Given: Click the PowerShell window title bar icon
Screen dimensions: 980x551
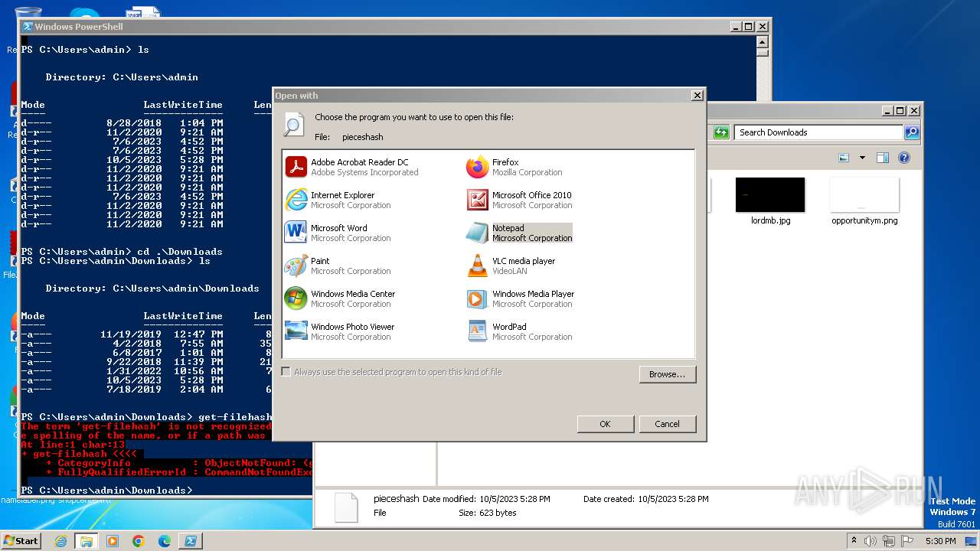Looking at the screenshot, I should [x=28, y=27].
